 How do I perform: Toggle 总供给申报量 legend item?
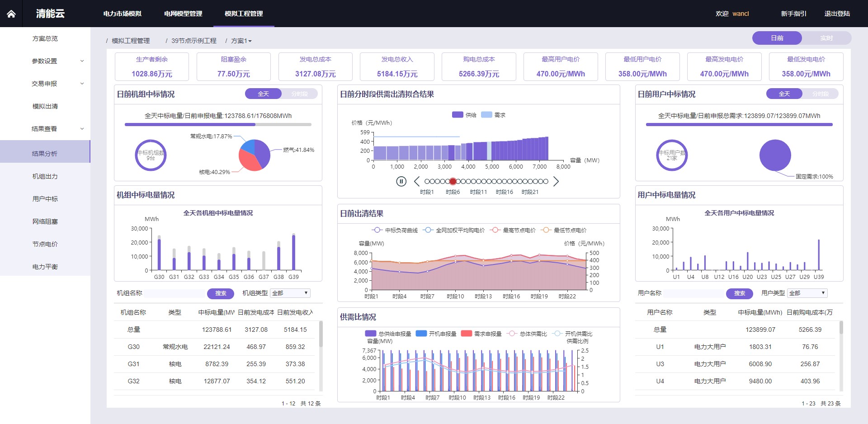(388, 334)
